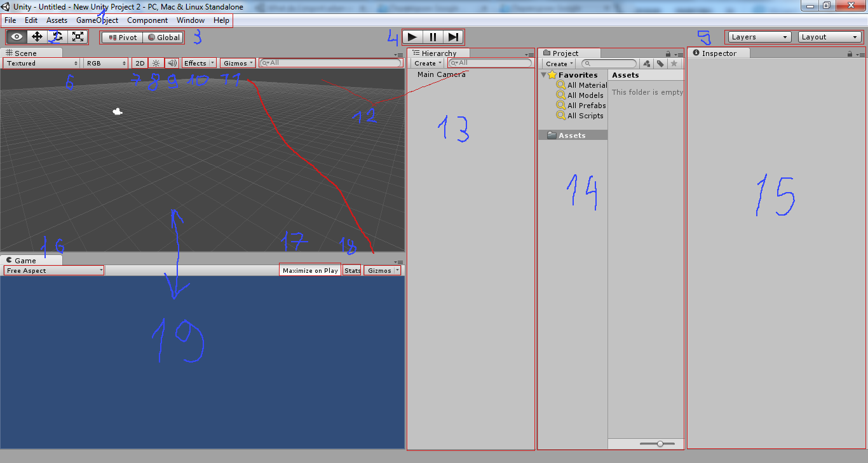Click Search by Type icon in Project
The height and width of the screenshot is (463, 868).
[x=647, y=64]
